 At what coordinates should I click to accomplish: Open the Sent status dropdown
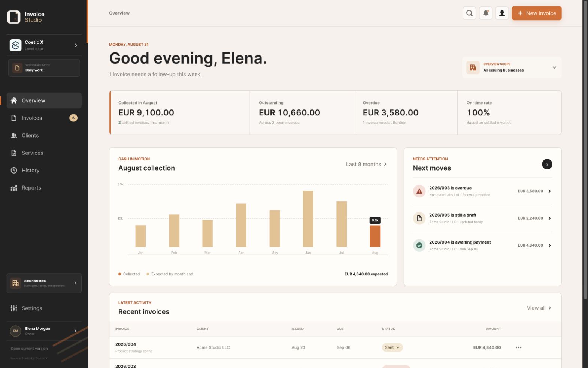pyautogui.click(x=392, y=347)
